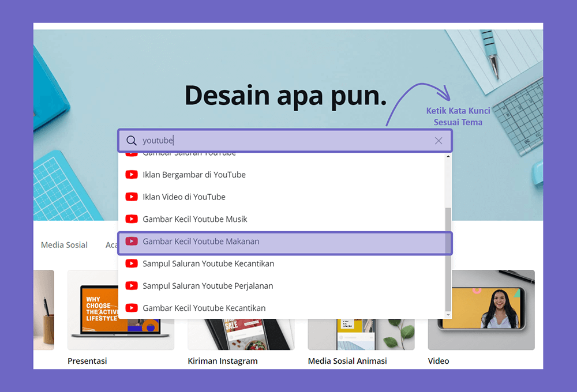Click the suggestion list scrollbar thumb
This screenshot has height=392, width=577.
[448, 259]
